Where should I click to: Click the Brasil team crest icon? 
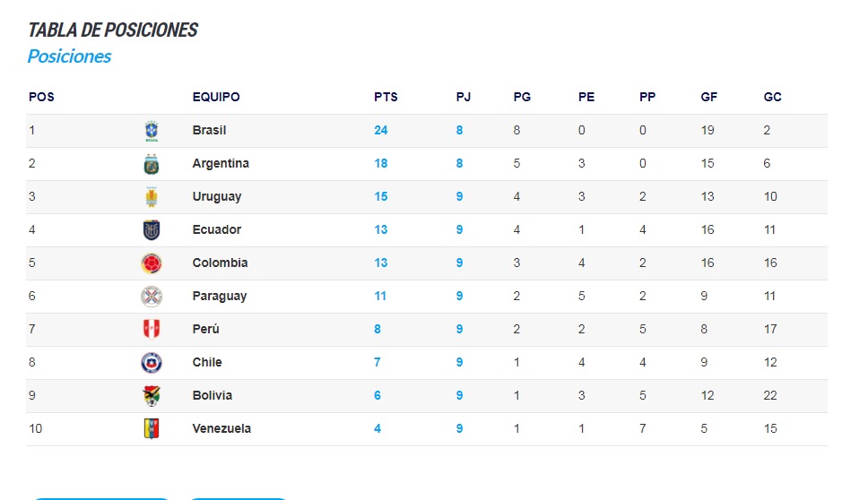point(152,131)
